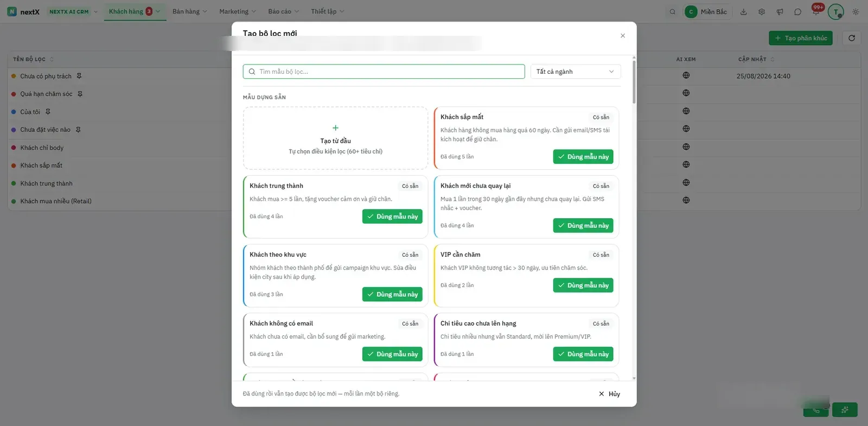
Task: Sort by TÊN BỘ LỌC column
Action: click(x=33, y=59)
